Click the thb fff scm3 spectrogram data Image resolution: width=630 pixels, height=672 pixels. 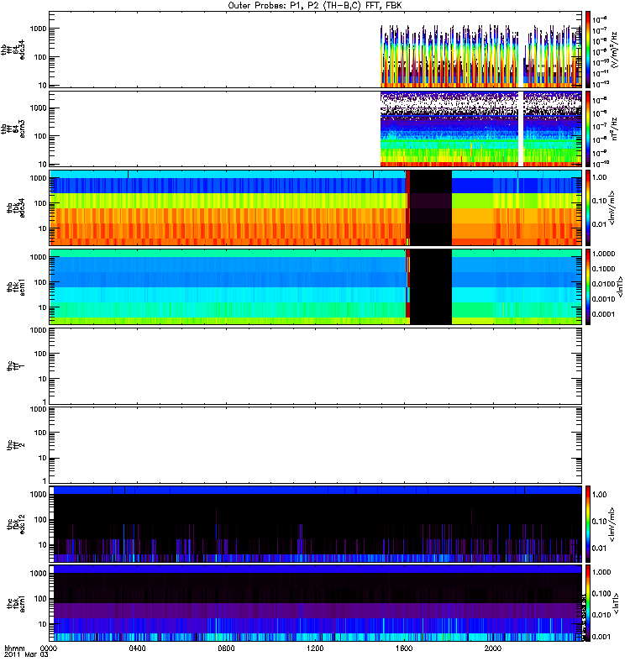click(480, 129)
